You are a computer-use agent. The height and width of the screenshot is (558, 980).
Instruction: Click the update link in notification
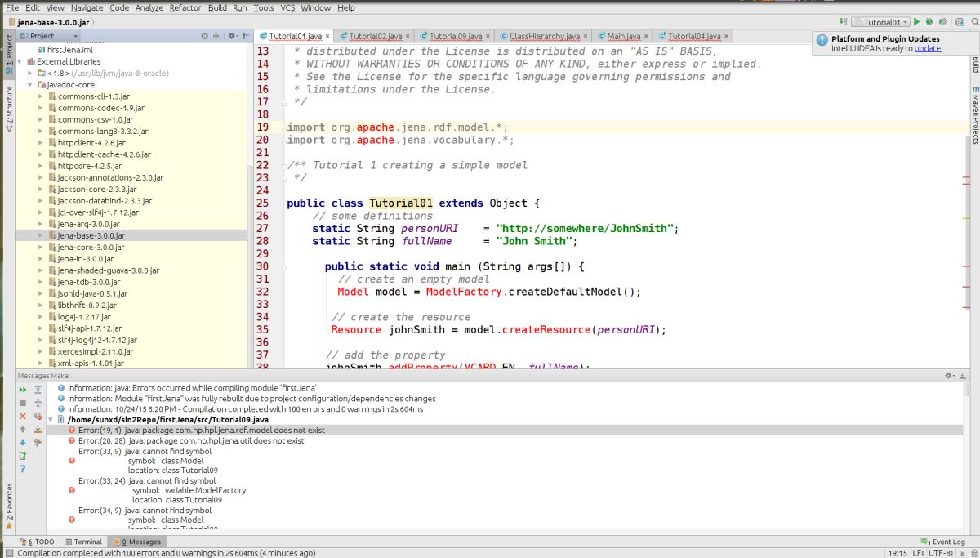point(927,48)
